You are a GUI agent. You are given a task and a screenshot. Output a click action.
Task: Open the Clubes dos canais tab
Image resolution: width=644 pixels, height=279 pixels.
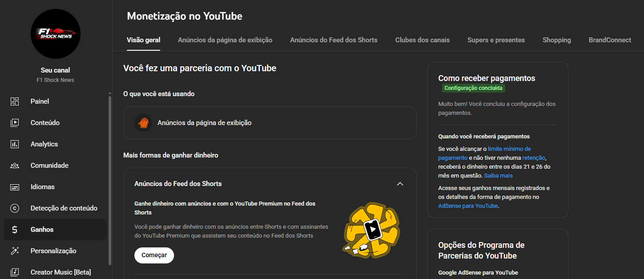coord(422,40)
